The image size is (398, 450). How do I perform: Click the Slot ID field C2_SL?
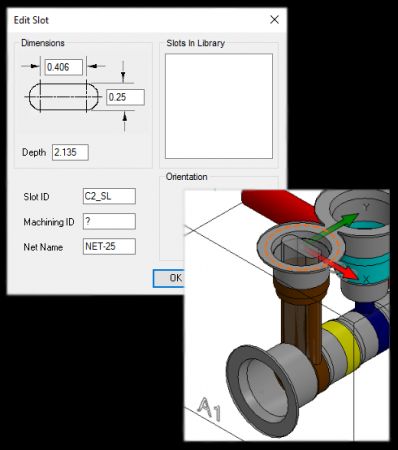109,196
